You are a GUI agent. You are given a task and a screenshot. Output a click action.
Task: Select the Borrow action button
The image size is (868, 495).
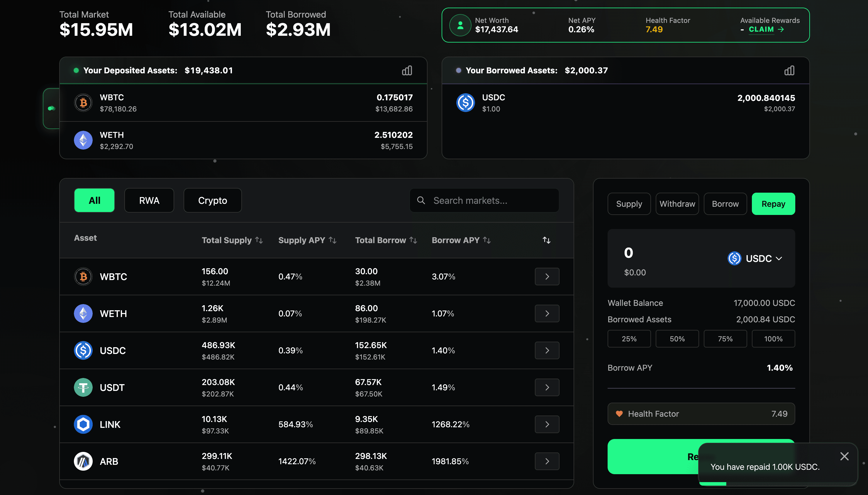(x=725, y=204)
